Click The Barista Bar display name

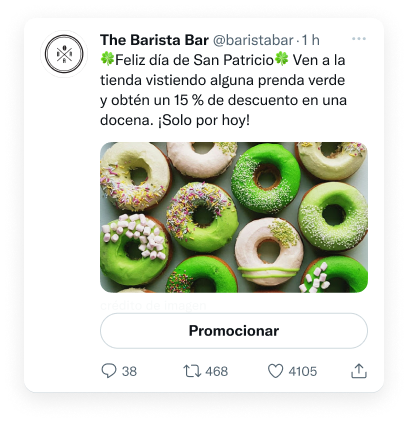(x=154, y=40)
